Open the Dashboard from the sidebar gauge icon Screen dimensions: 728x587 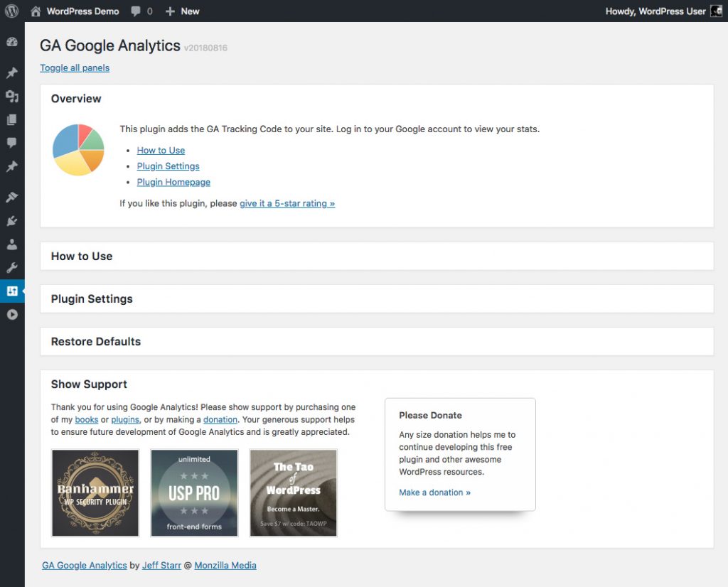[x=12, y=43]
